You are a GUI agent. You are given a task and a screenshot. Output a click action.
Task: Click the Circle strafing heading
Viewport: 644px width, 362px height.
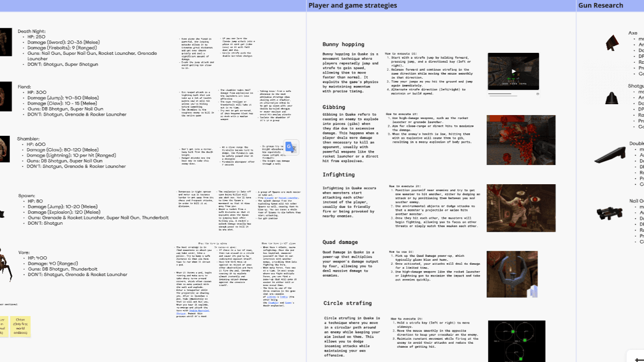tap(347, 303)
